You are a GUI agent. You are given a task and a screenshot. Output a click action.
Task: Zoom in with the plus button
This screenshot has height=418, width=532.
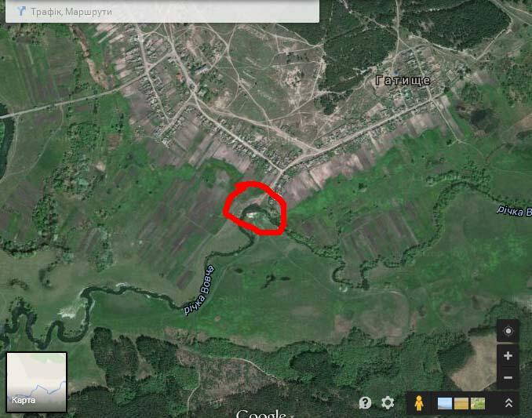(508, 356)
